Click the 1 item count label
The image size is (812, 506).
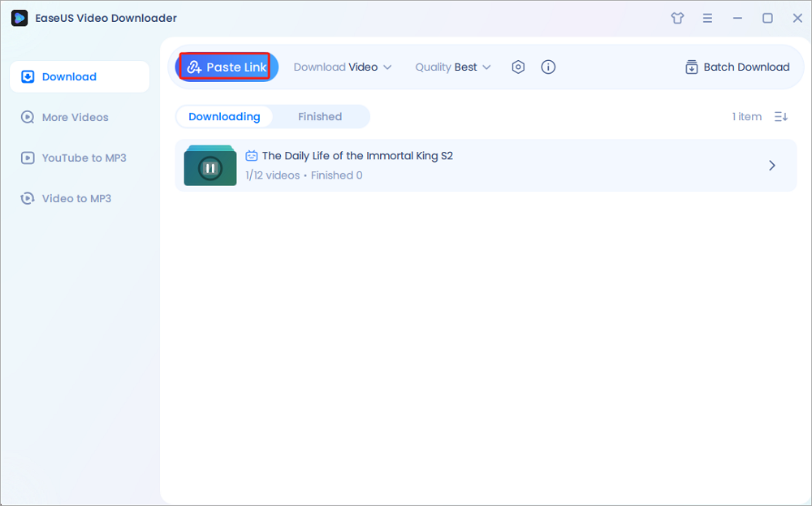coord(747,116)
